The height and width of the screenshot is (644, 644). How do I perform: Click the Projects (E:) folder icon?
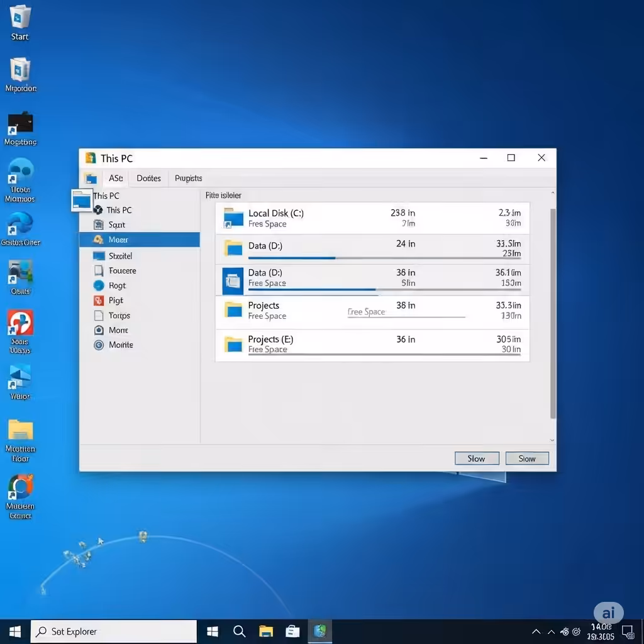pos(233,344)
